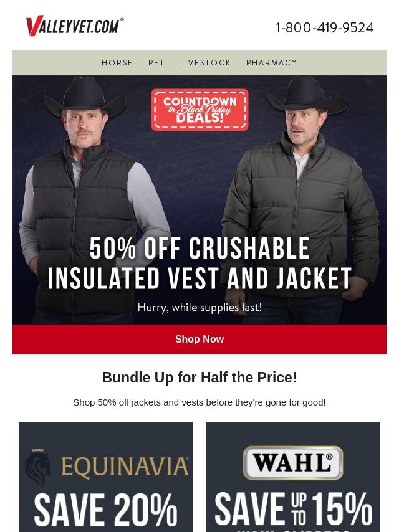Viewport: 399px width, 532px height.
Task: Click the Bundle Up for Half the Price heading
Action: pyautogui.click(x=199, y=378)
